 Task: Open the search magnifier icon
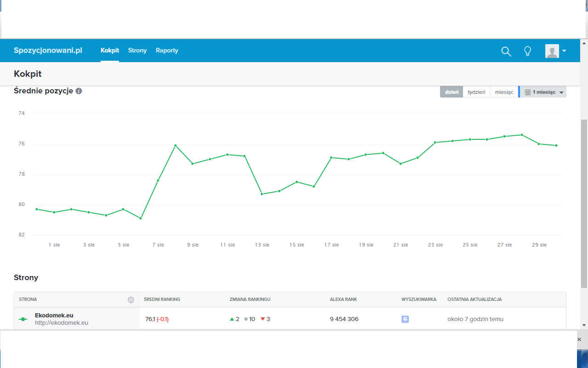[x=506, y=52]
